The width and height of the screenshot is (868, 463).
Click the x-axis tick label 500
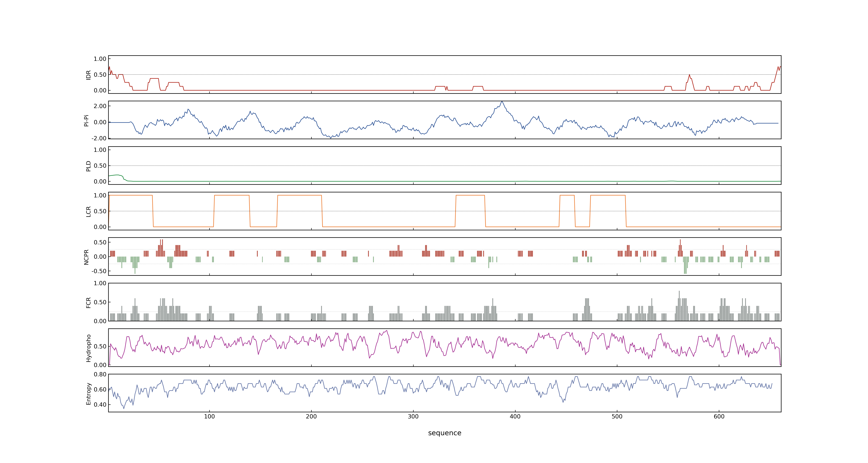click(617, 416)
